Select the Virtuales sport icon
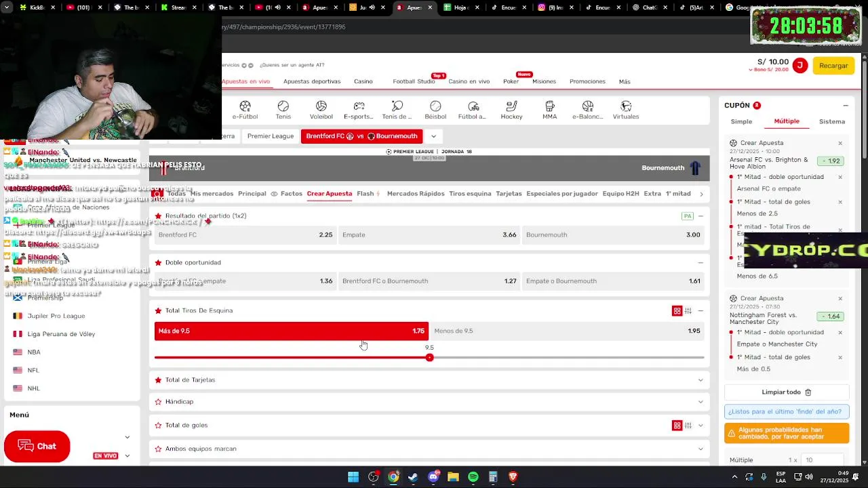The image size is (868, 488). [x=626, y=106]
